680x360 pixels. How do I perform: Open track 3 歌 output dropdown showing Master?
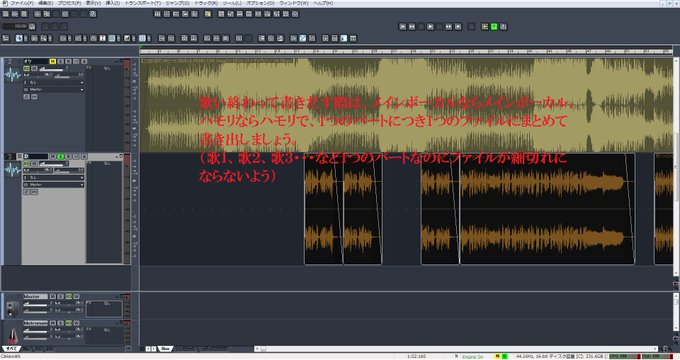pyautogui.click(x=53, y=185)
